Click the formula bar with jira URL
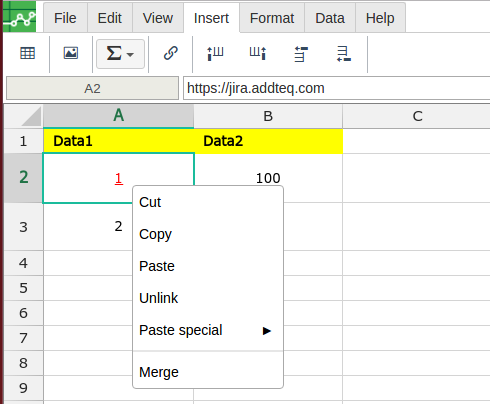490x404 pixels. [337, 88]
